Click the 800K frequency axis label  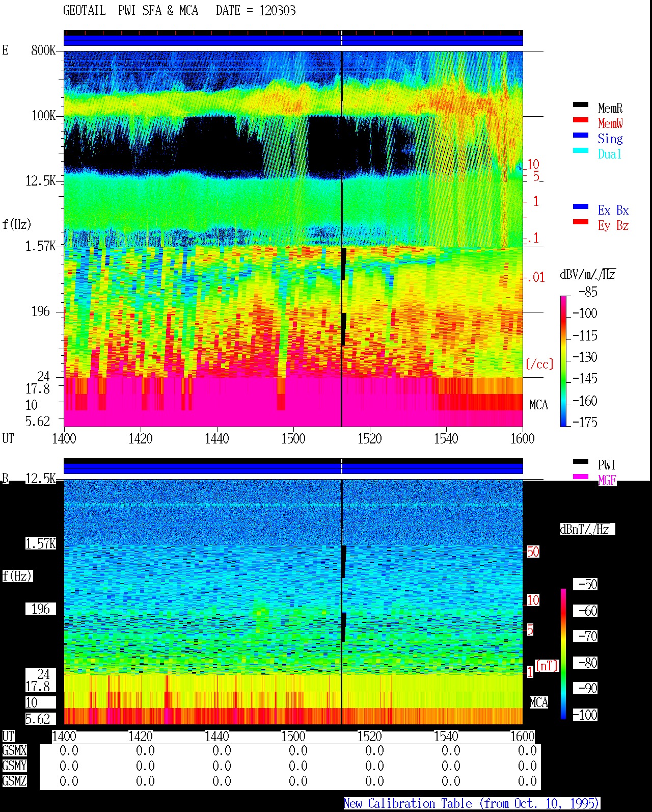tap(43, 50)
